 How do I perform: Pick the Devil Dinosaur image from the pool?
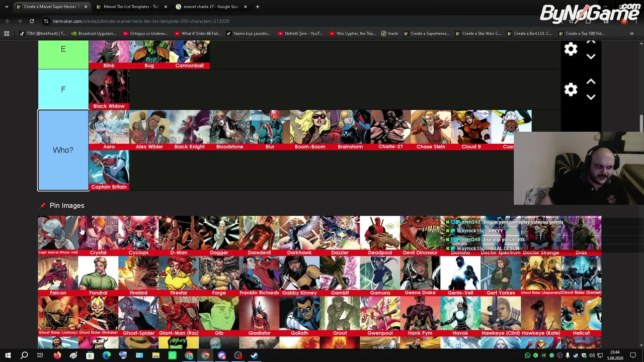pyautogui.click(x=420, y=236)
